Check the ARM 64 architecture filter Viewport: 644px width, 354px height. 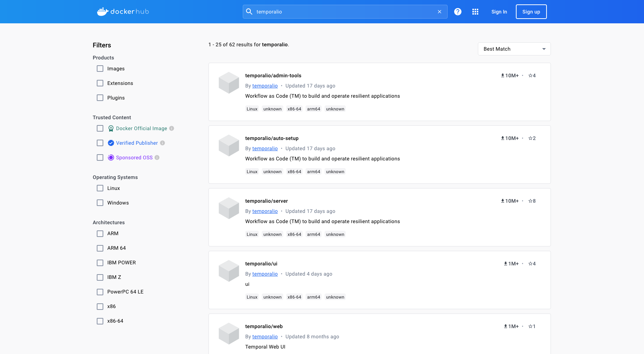click(100, 248)
